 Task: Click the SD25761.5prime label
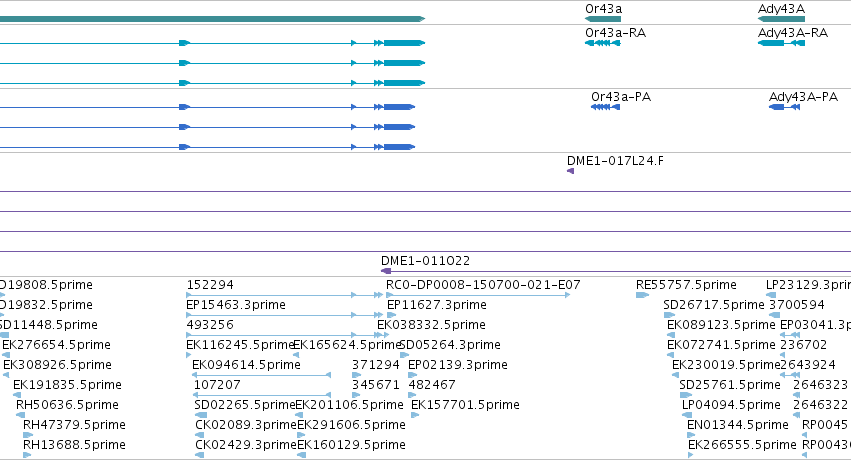[730, 385]
